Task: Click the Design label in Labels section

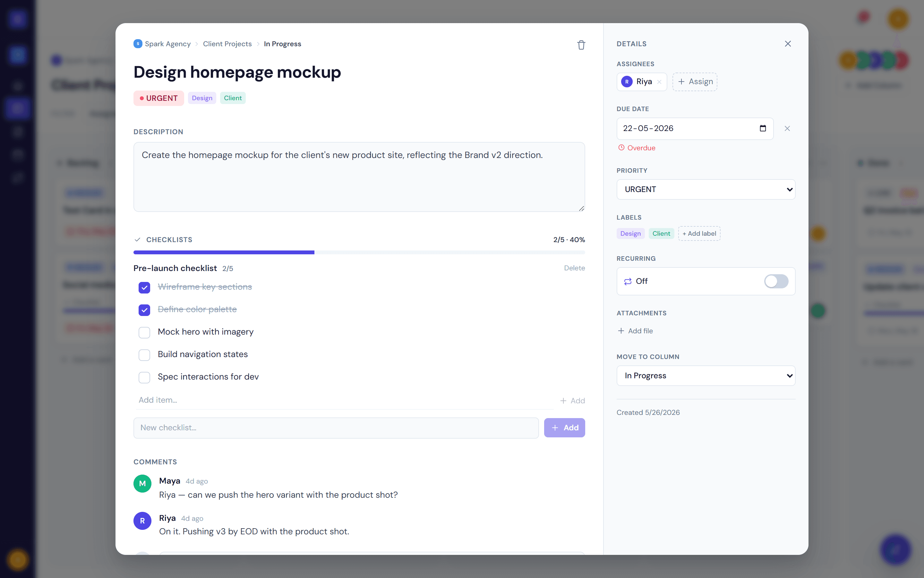Action: click(x=630, y=233)
